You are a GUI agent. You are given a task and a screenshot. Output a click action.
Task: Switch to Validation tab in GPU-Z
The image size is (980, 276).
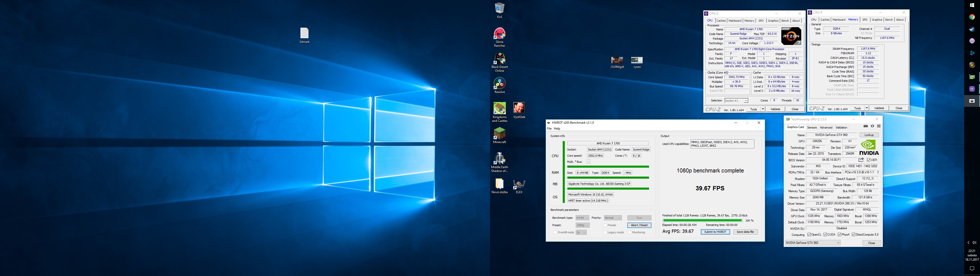pos(841,127)
